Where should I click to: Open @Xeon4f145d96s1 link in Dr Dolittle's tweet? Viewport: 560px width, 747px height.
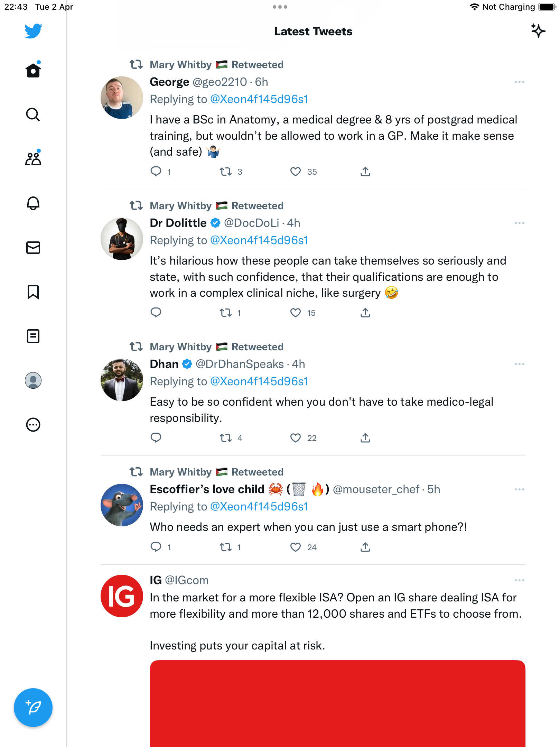tap(259, 240)
